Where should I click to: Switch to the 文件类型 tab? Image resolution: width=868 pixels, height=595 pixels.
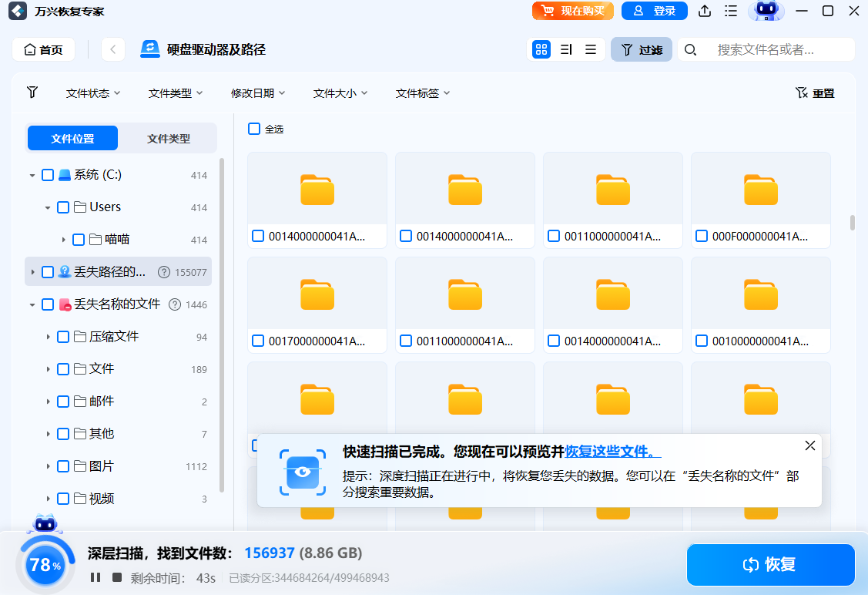tap(169, 139)
